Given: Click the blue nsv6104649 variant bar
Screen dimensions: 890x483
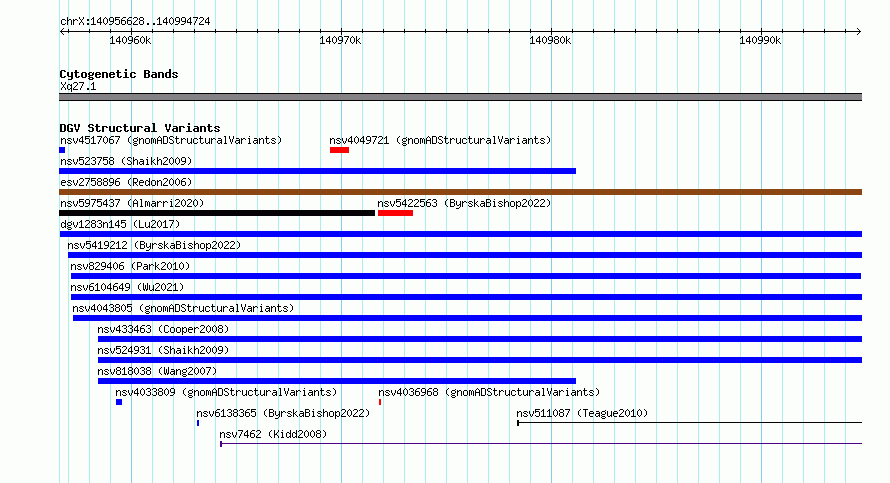Looking at the screenshot, I should click(x=466, y=297).
